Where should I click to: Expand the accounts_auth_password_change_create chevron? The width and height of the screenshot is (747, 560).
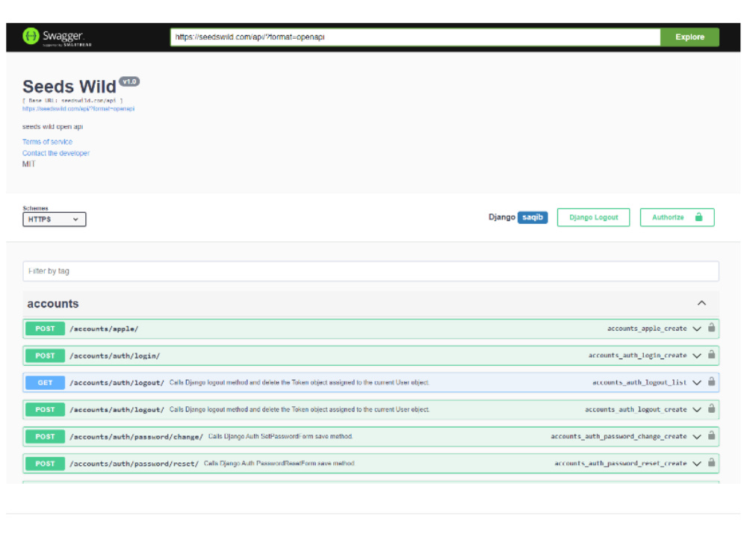pyautogui.click(x=697, y=437)
